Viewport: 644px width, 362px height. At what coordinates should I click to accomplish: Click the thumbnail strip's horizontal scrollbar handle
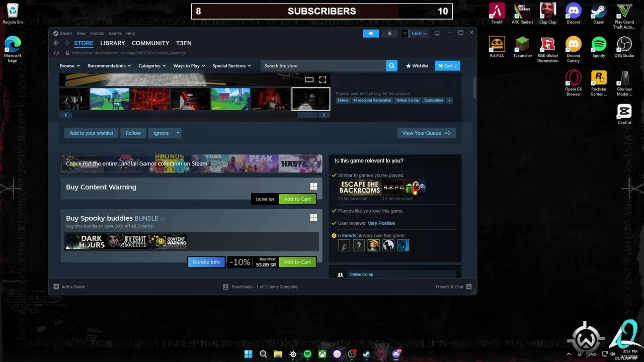(307, 115)
